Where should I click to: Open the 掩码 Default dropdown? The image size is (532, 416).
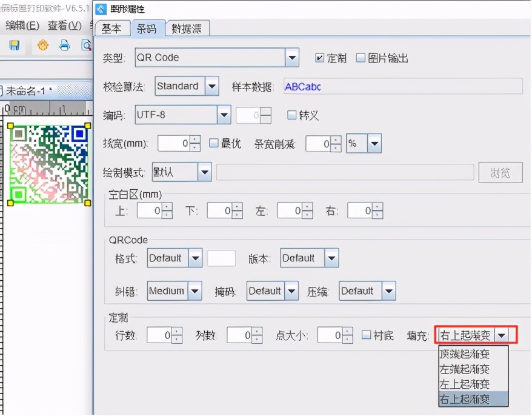tap(291, 291)
